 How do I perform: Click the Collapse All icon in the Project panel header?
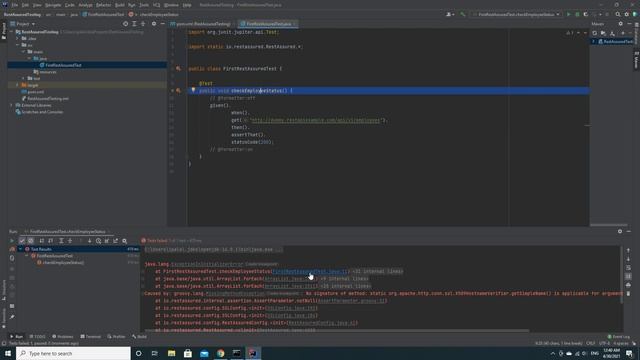143,24
